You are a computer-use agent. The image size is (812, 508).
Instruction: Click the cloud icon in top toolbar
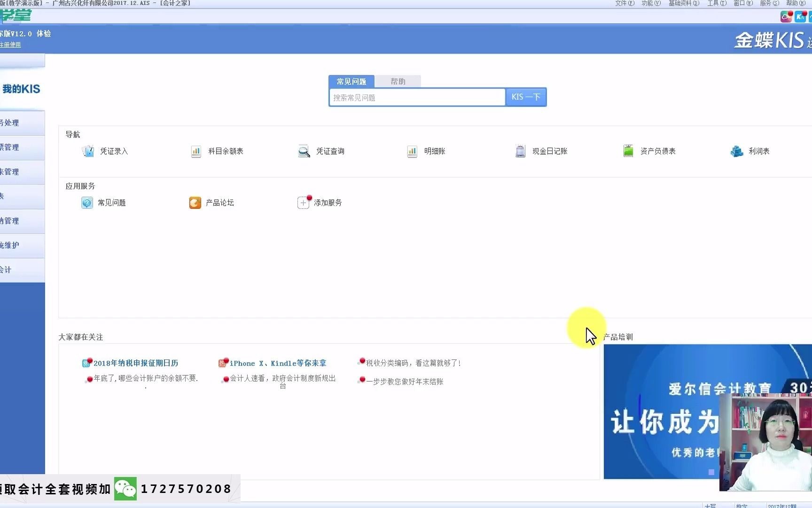(x=786, y=17)
